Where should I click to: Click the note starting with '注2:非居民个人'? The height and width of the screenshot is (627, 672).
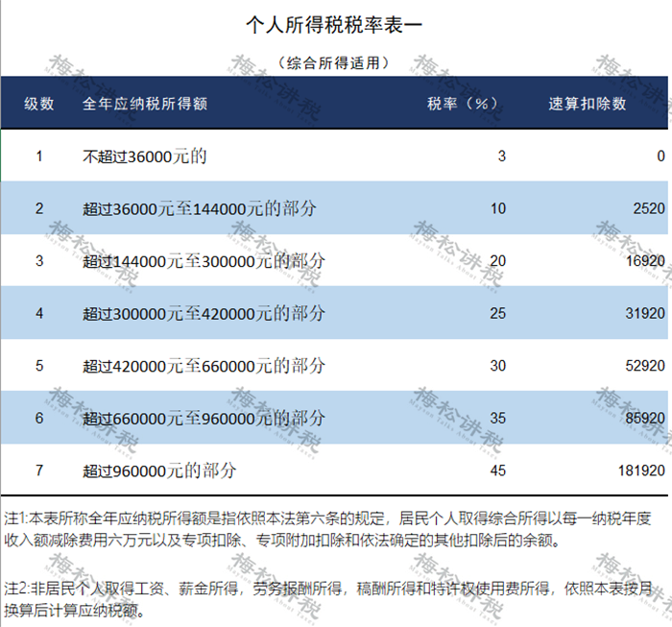[x=328, y=599]
